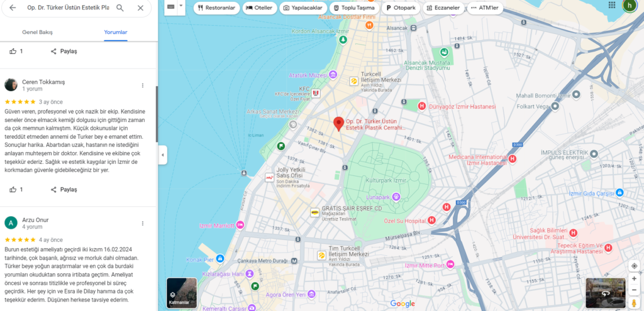Click the Atatürk Müzesi marker
Screen dimensions: 644x311
click(x=333, y=75)
